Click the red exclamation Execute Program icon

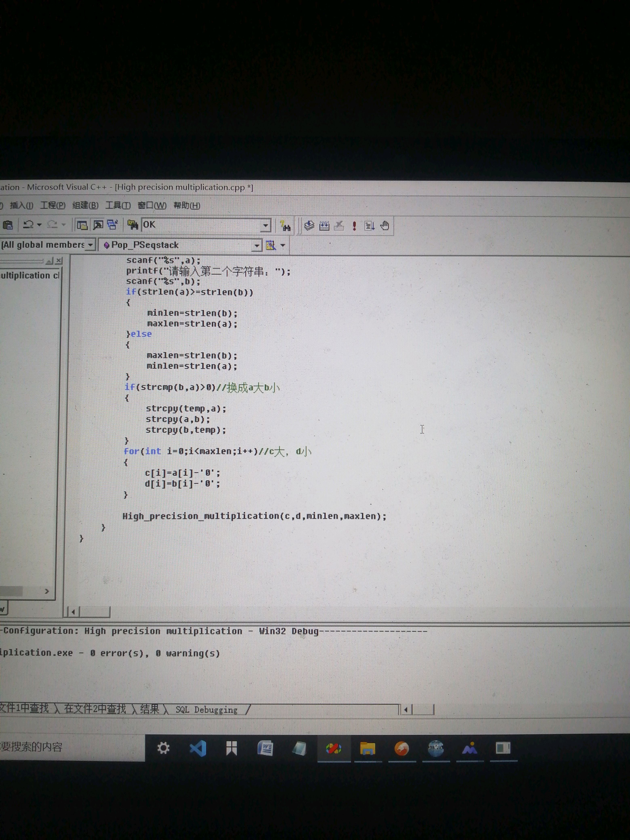(x=354, y=226)
